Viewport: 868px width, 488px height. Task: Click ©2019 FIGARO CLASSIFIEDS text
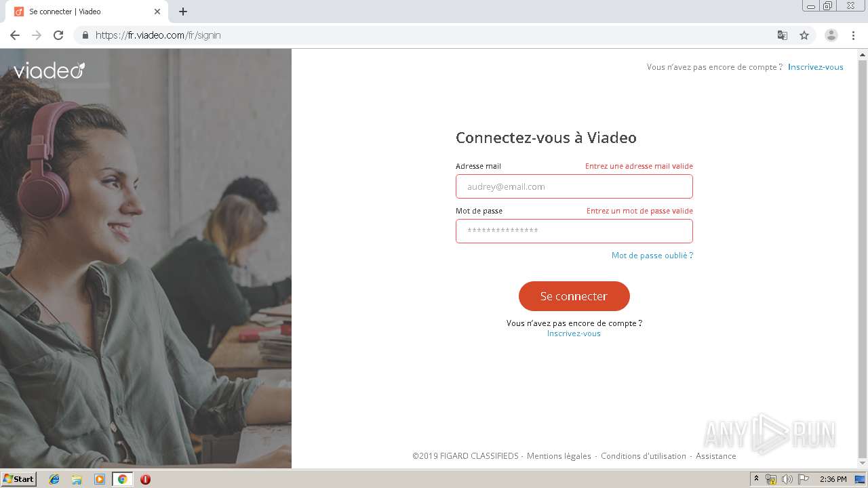pos(465,456)
